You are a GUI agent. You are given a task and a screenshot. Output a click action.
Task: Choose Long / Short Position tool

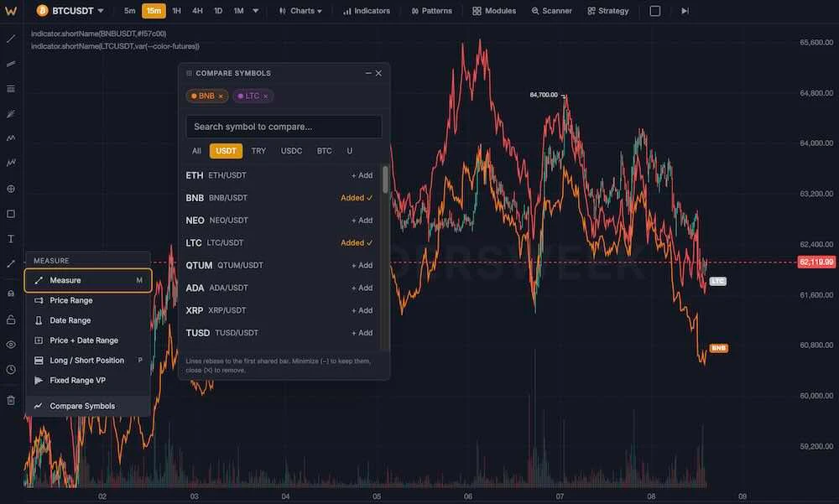pos(88,361)
